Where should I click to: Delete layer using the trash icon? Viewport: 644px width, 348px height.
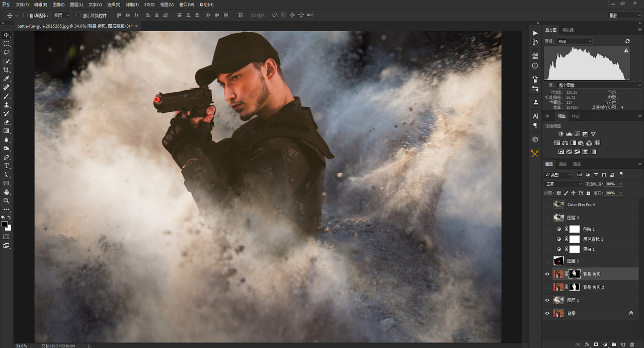(632, 344)
